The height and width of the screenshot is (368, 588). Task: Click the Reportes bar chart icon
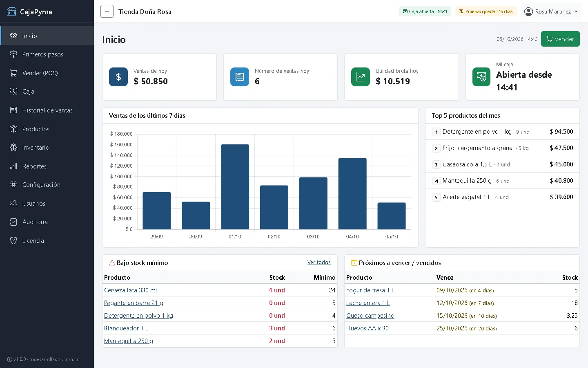pyautogui.click(x=13, y=166)
